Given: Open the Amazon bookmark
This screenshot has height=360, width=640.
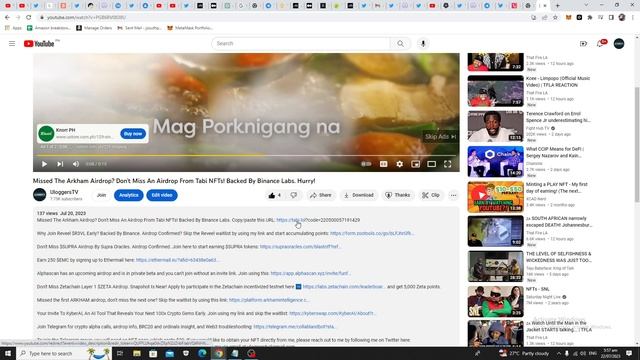Looking at the screenshot, I should 49,28.
